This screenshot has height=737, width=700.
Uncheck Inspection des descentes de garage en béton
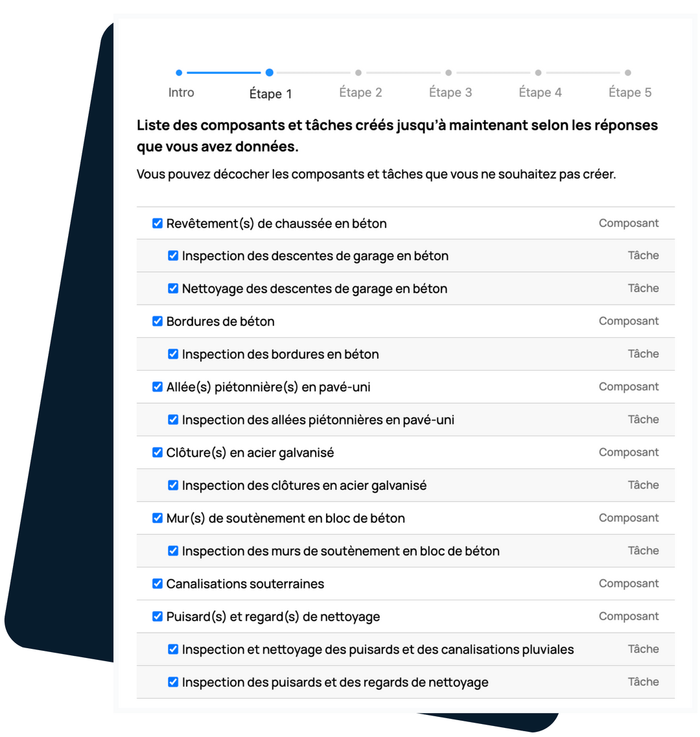click(172, 255)
